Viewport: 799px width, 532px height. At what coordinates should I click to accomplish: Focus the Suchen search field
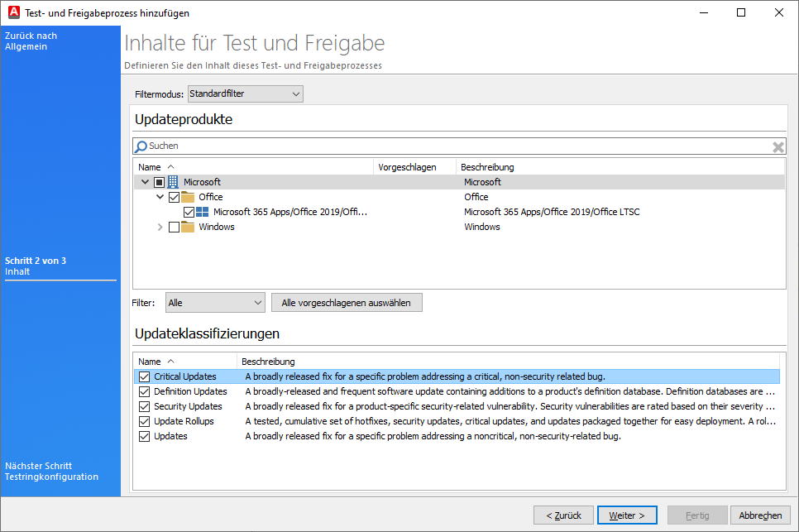click(458, 146)
